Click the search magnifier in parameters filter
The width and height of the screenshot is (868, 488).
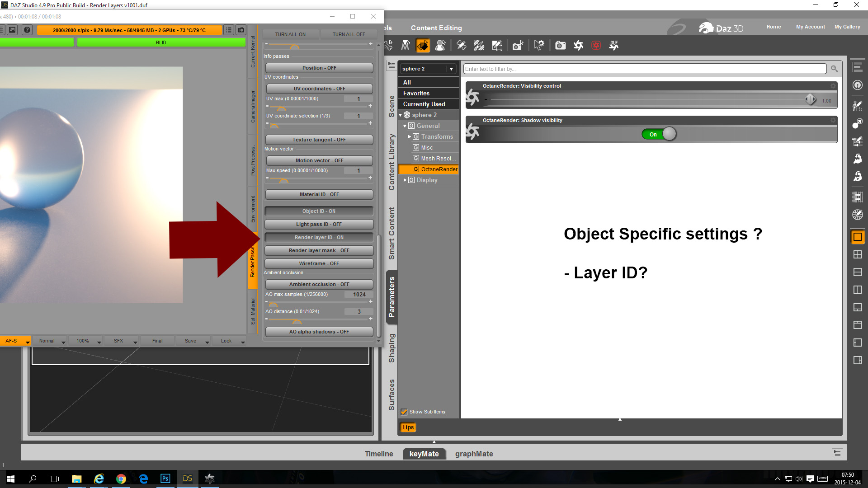(834, 69)
